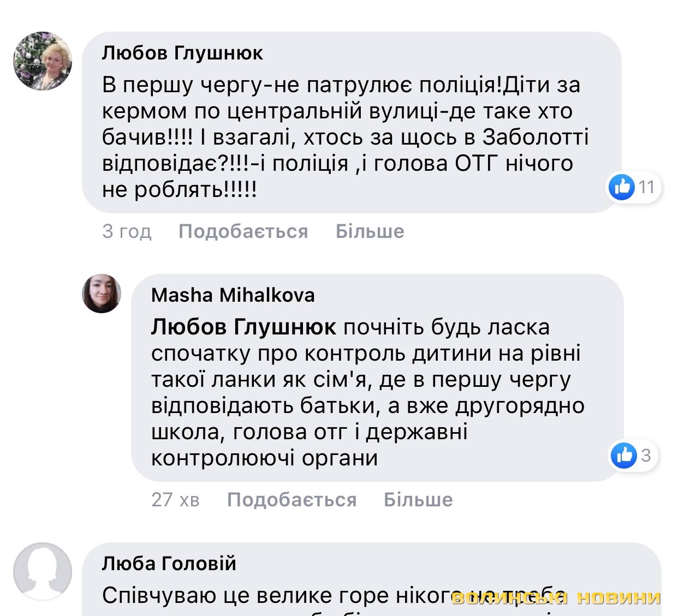Open the reaction count 11 on first comment
Screen dimensions: 678x616
[646, 187]
